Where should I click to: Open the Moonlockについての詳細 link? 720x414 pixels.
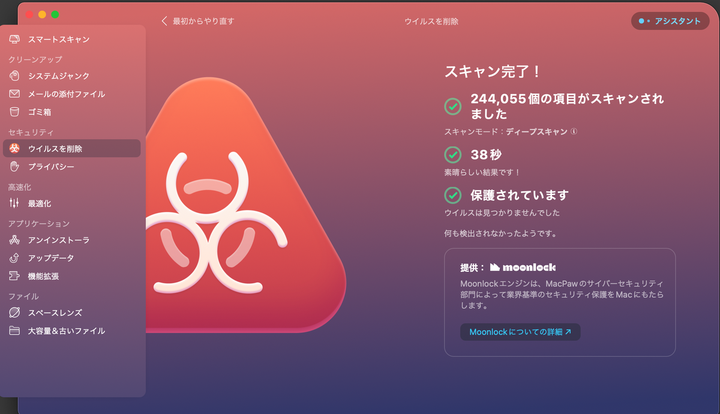(520, 332)
